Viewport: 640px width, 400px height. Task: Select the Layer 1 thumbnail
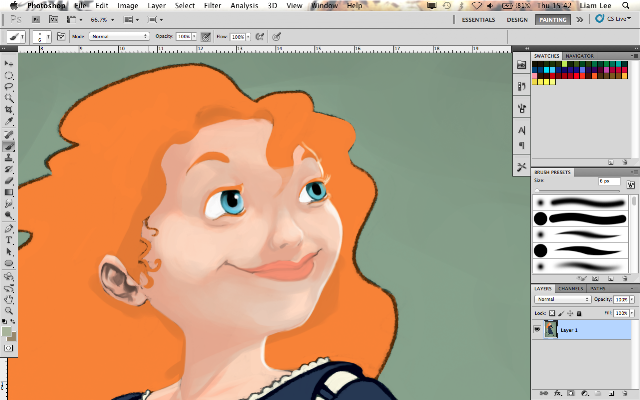point(551,329)
